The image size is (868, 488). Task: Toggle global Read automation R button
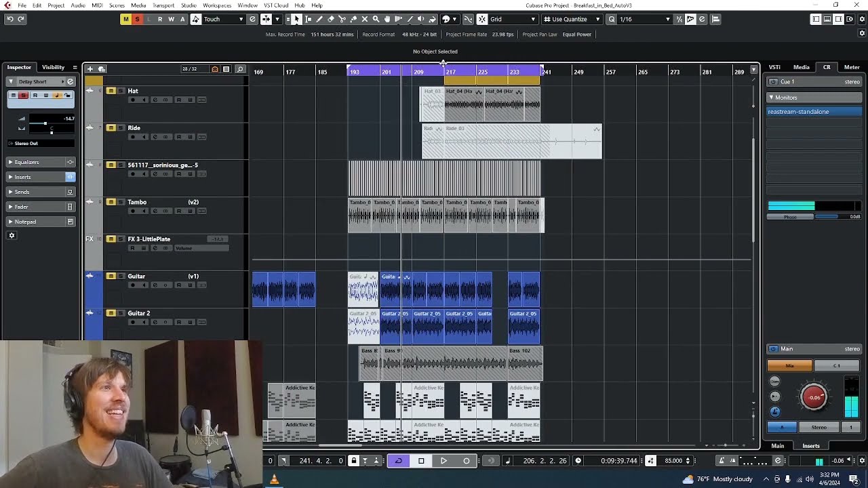tap(160, 19)
